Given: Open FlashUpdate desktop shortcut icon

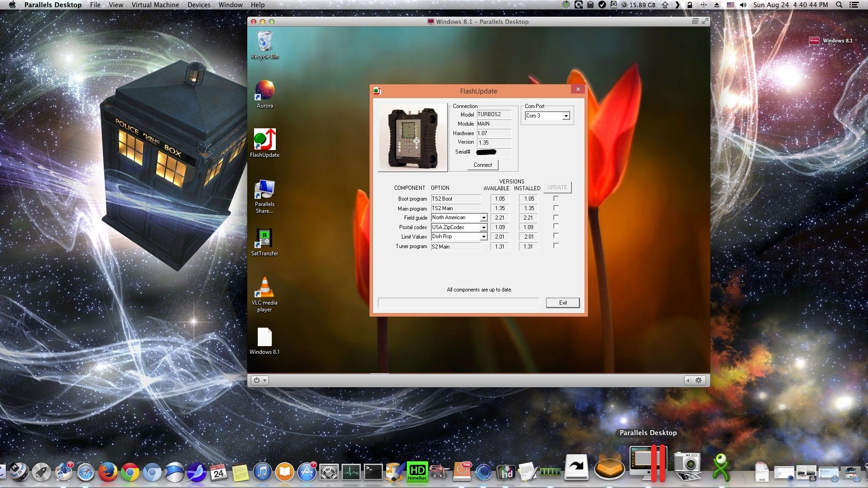Looking at the screenshot, I should click(264, 139).
